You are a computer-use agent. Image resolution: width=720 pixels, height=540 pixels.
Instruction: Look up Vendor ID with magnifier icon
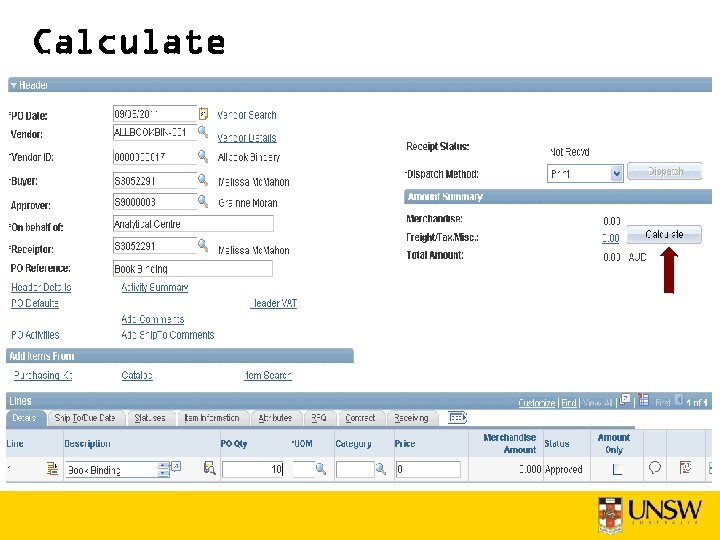point(202,156)
